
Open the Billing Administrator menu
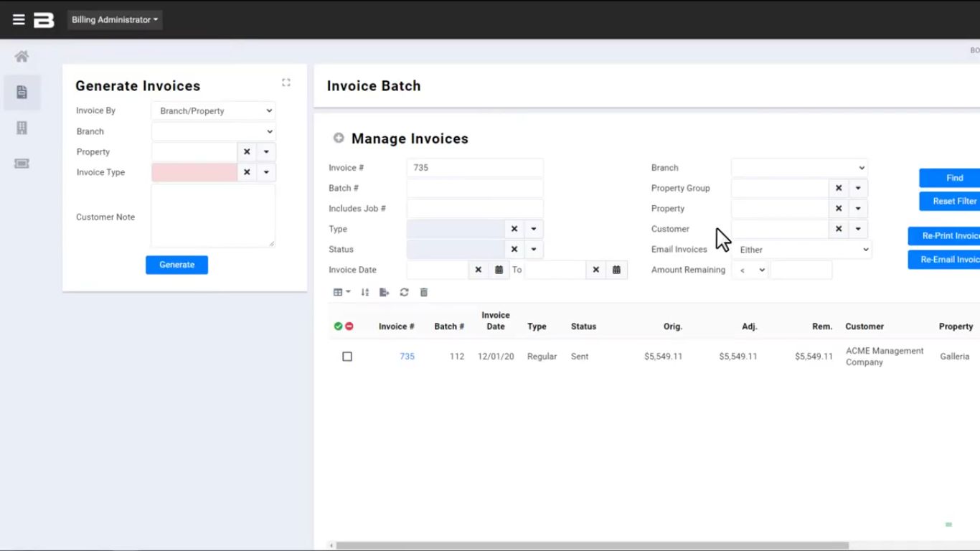115,20
